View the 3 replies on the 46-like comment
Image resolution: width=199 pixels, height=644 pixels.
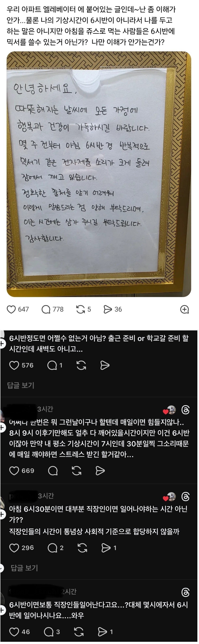tap(52, 632)
